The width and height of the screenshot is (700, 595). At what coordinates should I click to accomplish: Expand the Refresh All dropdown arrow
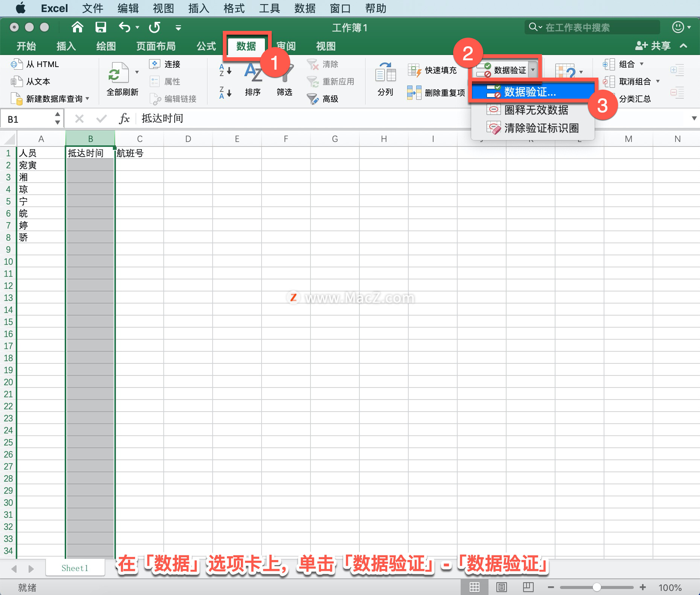pos(137,72)
